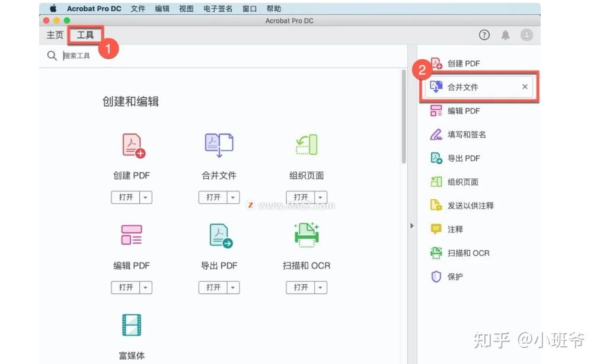The height and width of the screenshot is (364, 600).
Task: Click the 导出 PDF icon in main tools grid
Action: 221,236
